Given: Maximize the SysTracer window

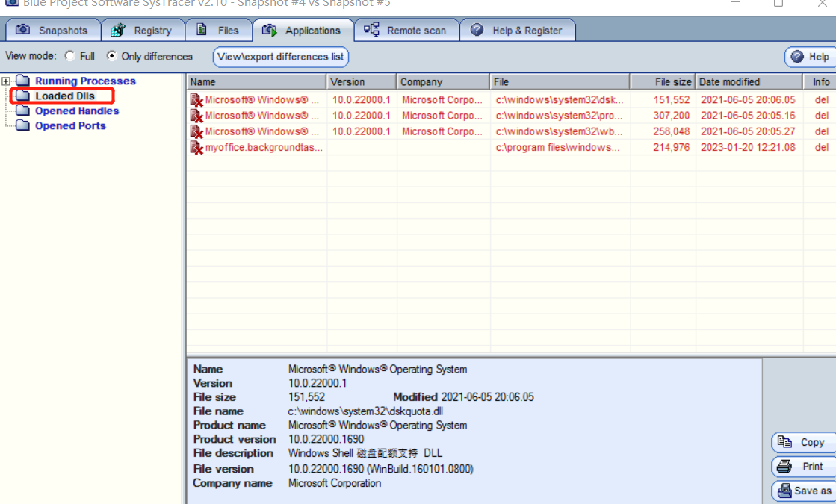Looking at the screenshot, I should (778, 3).
